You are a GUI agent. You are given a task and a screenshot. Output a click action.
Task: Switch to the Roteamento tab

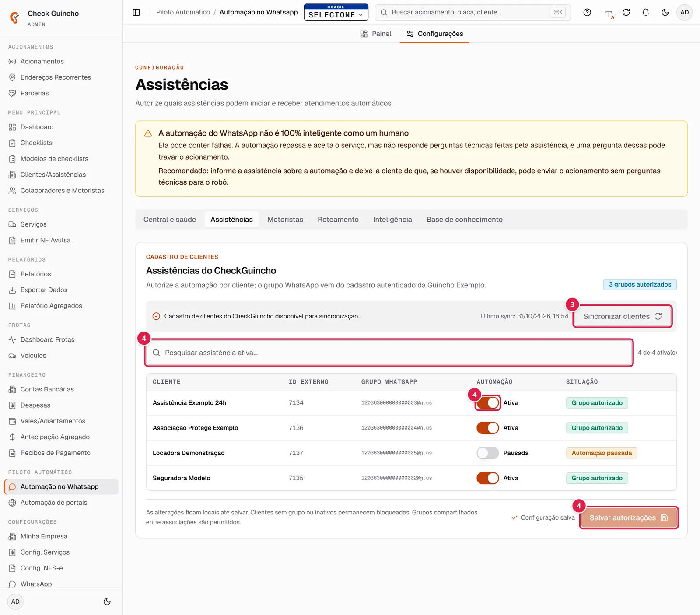338,220
